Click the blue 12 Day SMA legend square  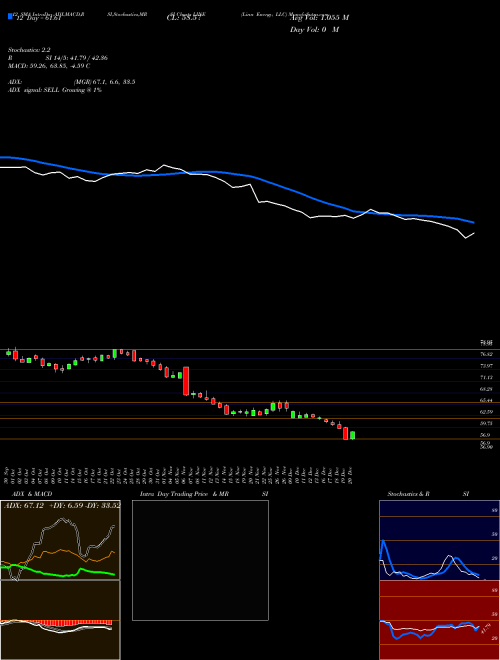(x=10, y=16)
